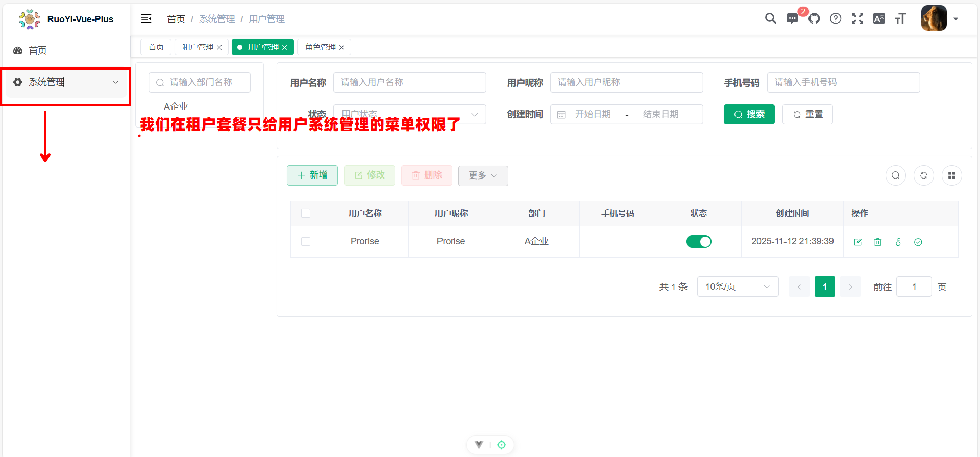This screenshot has height=457, width=980.
Task: Click the font size icon
Action: click(900, 19)
